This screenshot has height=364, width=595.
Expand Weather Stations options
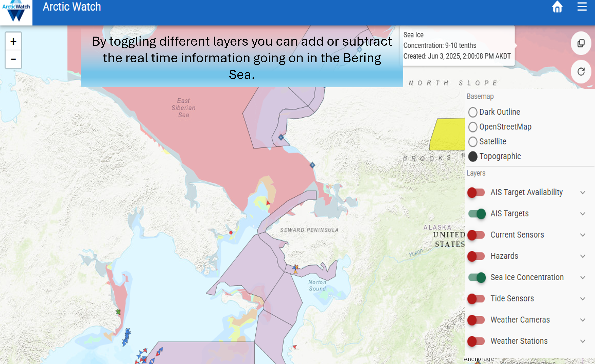pyautogui.click(x=582, y=341)
